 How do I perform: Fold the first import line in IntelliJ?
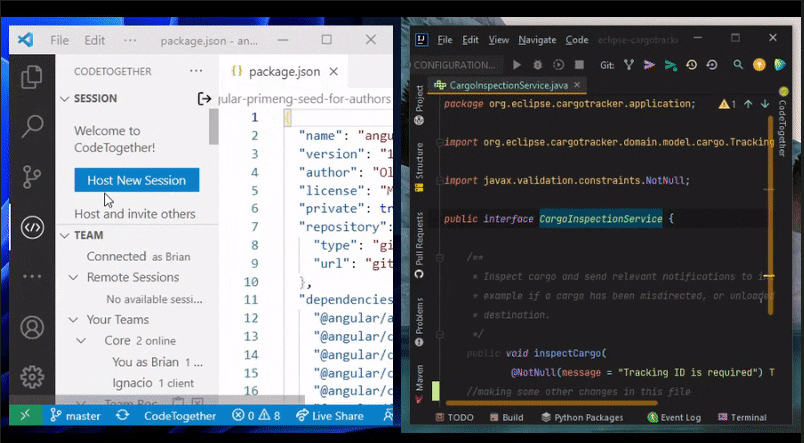pyautogui.click(x=439, y=143)
